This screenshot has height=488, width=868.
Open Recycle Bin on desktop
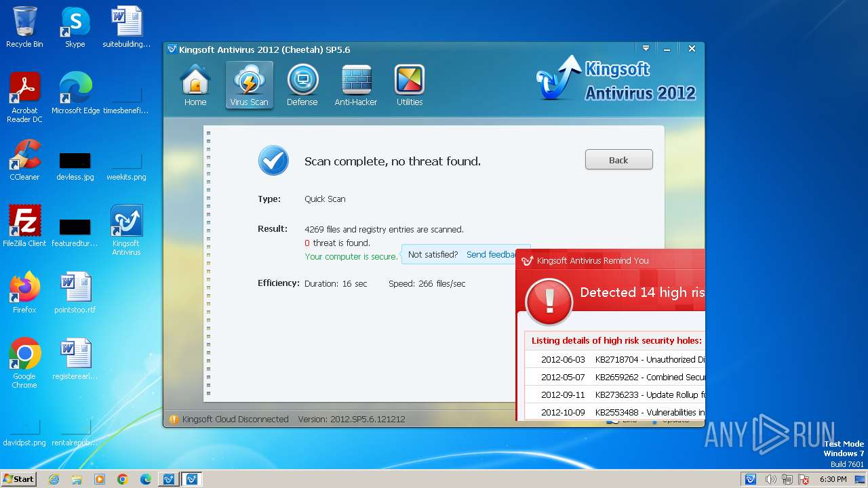(x=24, y=28)
